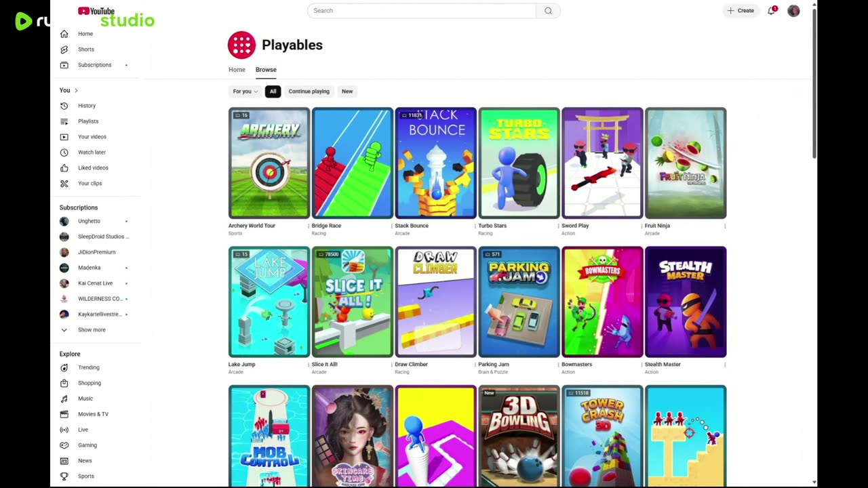Open the three-dot menu for Fruit Ninja
Image resolution: width=868 pixels, height=488 pixels.
[725, 226]
